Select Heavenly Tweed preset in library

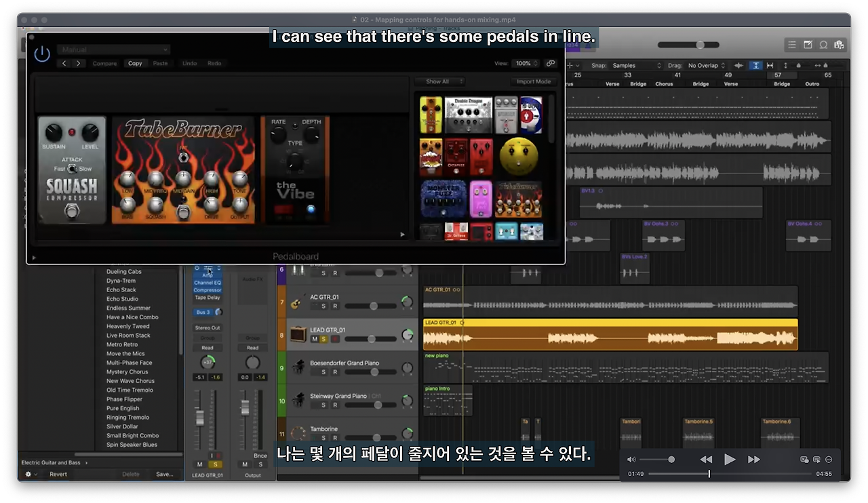(x=127, y=326)
